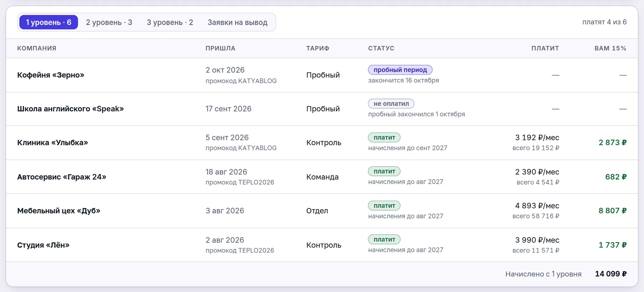Viewport: 644px width, 292px height.
Task: Click the "Пришла" column header
Action: (220, 48)
